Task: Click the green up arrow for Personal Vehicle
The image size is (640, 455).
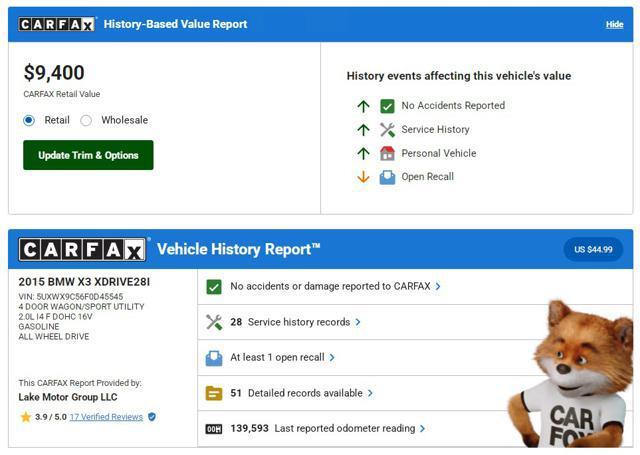Action: pyautogui.click(x=363, y=153)
